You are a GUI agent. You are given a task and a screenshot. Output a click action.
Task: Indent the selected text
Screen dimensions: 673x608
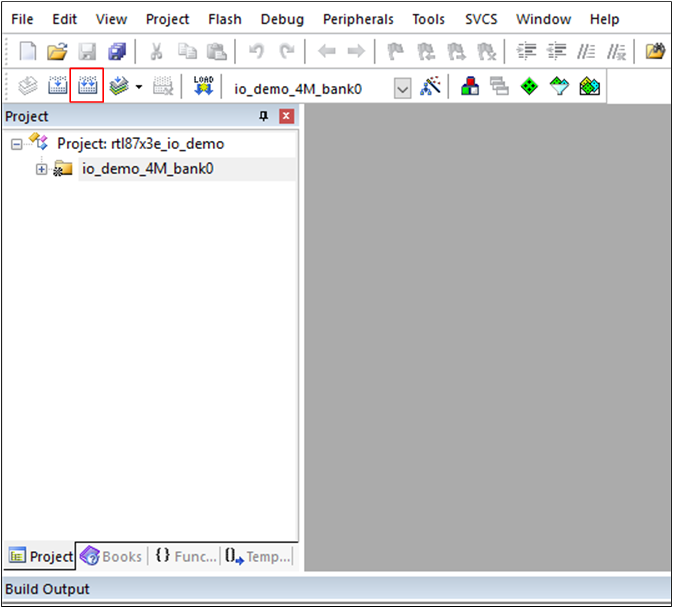tap(526, 51)
